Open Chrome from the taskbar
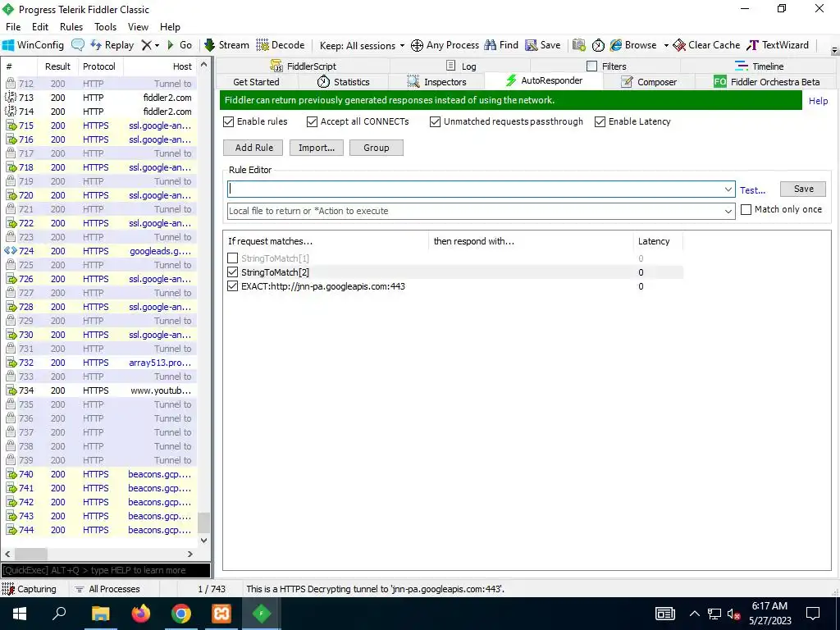The width and height of the screenshot is (840, 630). pos(181,614)
